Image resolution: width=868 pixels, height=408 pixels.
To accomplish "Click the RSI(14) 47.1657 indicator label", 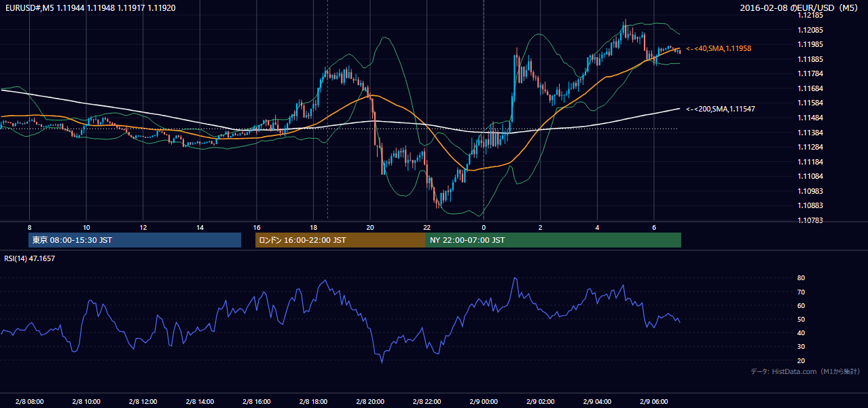I will (30, 258).
